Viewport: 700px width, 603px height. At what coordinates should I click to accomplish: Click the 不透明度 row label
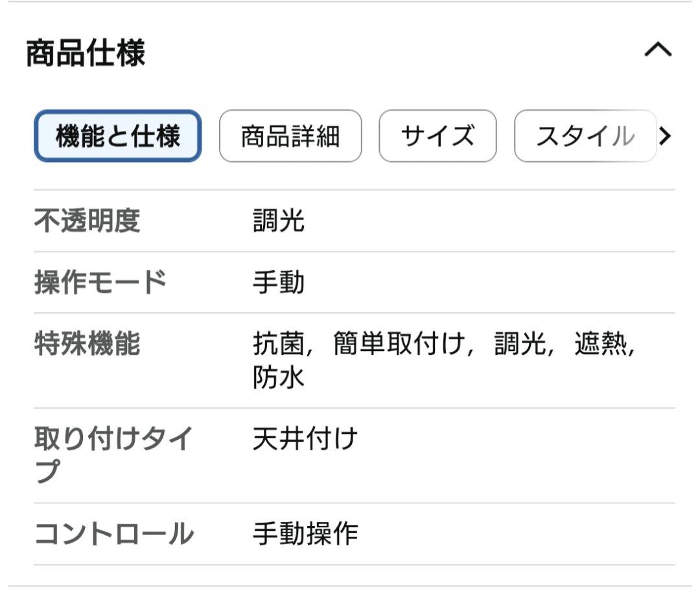coord(87,222)
